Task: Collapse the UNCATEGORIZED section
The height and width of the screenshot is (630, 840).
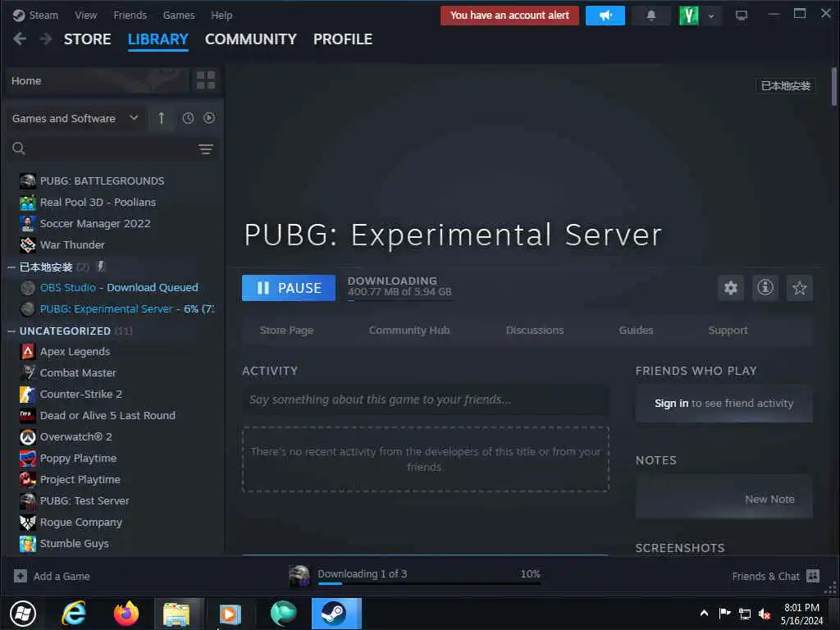Action: click(11, 331)
